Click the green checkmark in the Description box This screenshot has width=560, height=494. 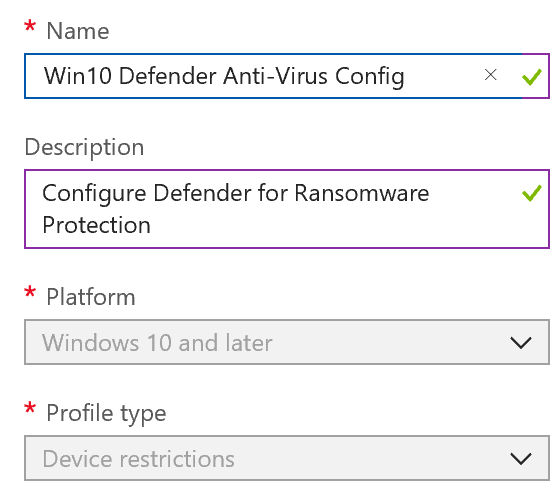tap(531, 193)
